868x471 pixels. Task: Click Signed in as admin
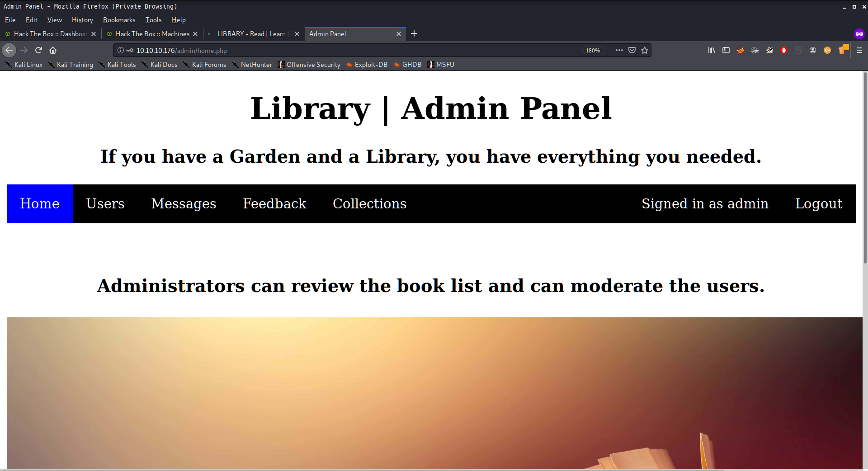click(x=705, y=204)
